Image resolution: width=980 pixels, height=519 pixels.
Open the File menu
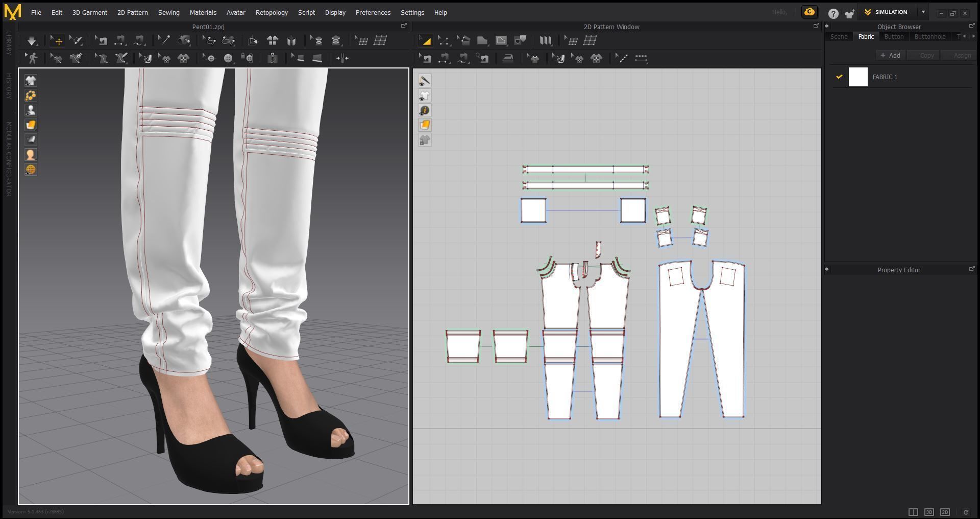click(36, 12)
